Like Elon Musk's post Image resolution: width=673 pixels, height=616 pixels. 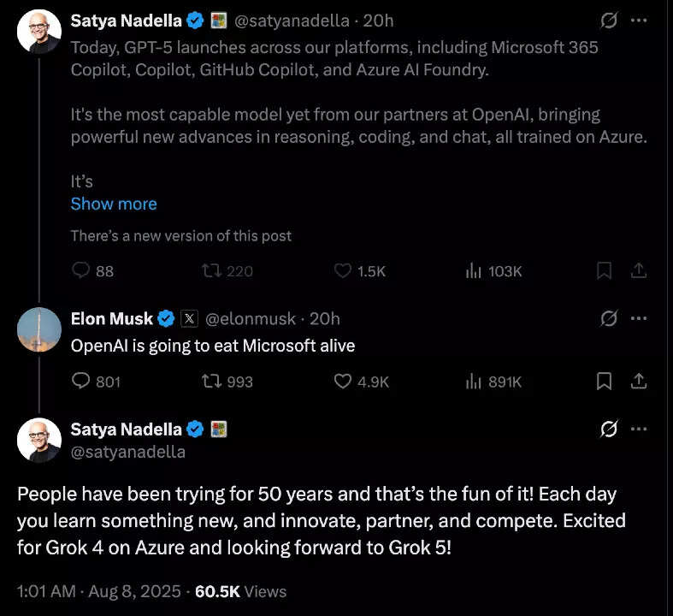(x=343, y=382)
